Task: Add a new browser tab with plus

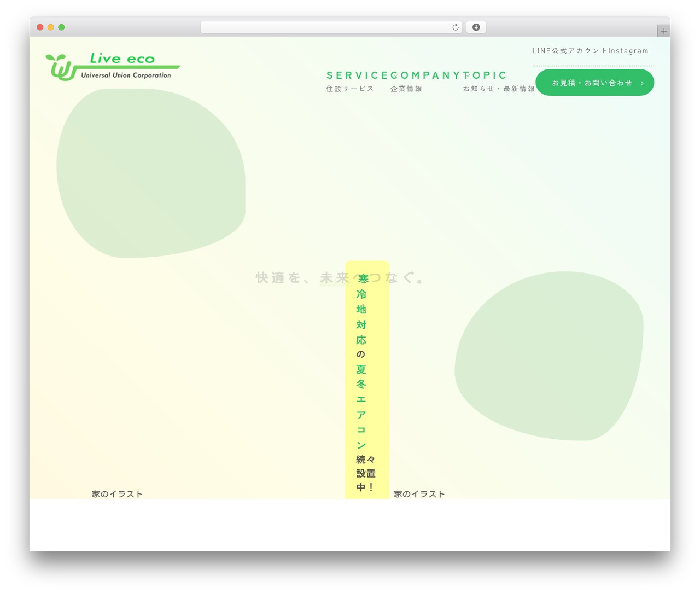Action: [663, 31]
